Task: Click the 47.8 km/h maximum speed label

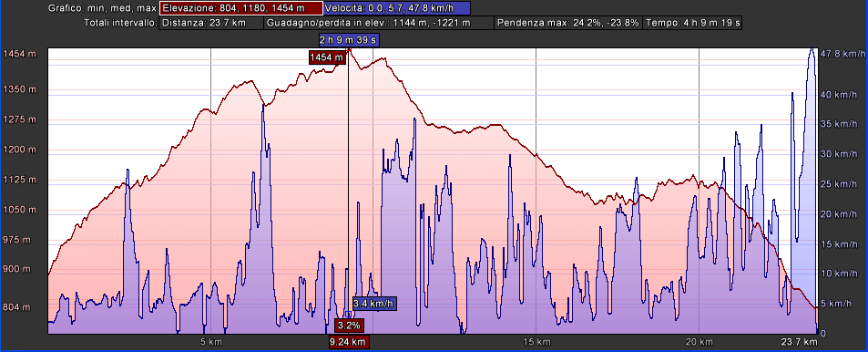Action: tap(842, 54)
